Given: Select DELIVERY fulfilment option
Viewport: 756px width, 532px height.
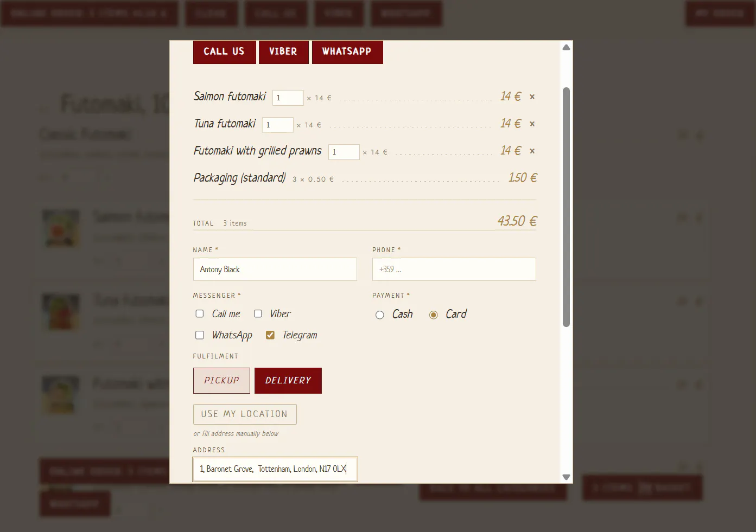Looking at the screenshot, I should point(288,381).
